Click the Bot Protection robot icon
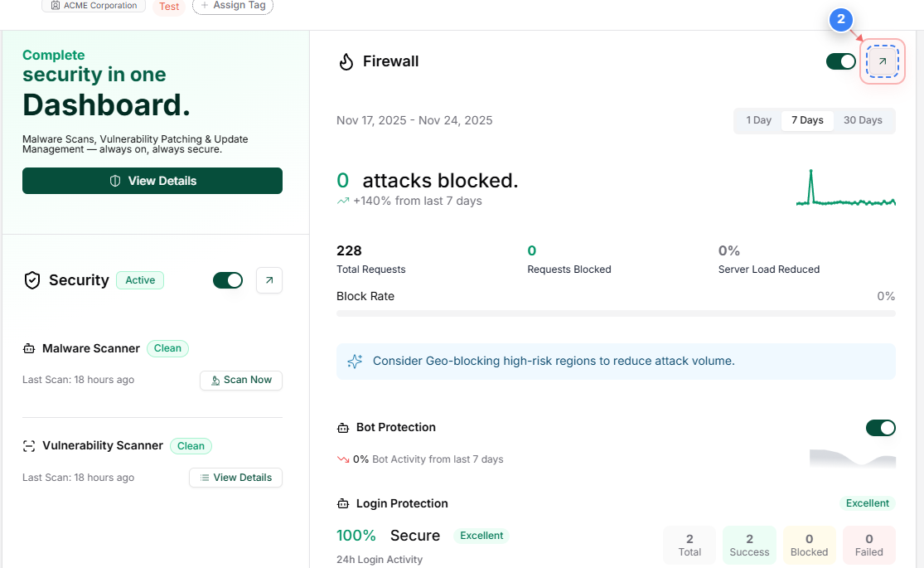 (343, 427)
